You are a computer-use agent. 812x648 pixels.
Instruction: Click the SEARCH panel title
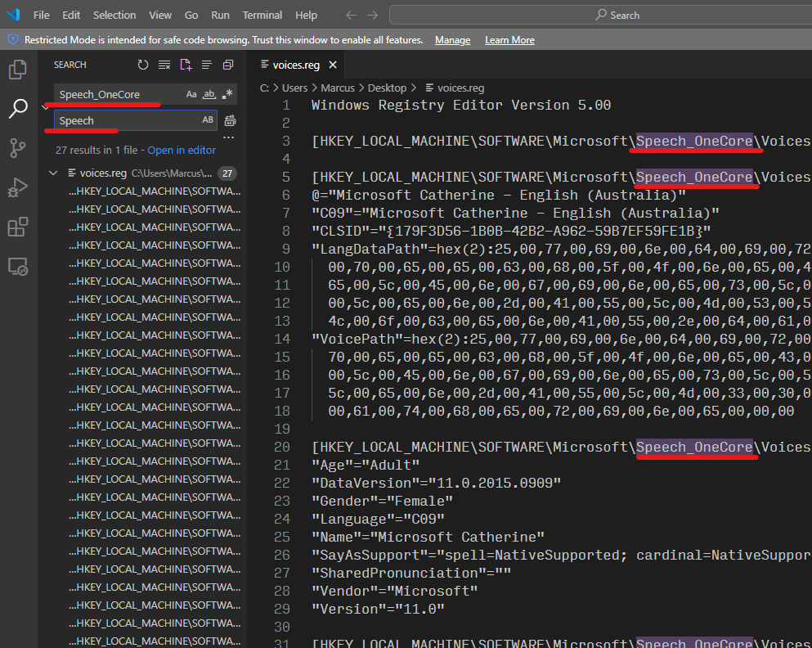70,65
